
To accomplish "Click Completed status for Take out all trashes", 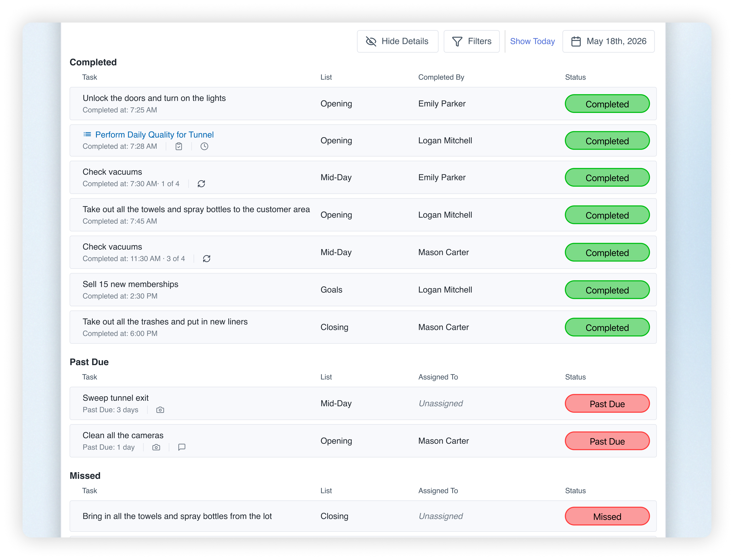I will [x=607, y=327].
